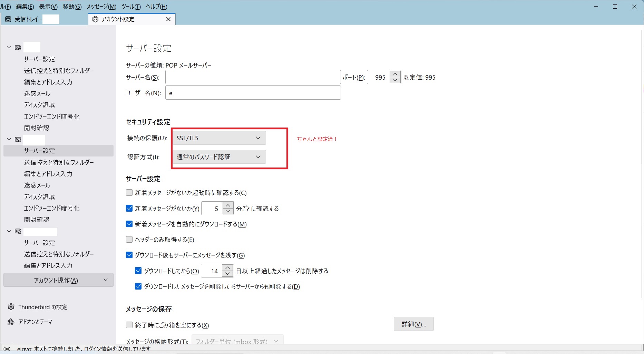Expand the アカウント操作 dropdown button
This screenshot has width=644, height=354.
[x=58, y=280]
